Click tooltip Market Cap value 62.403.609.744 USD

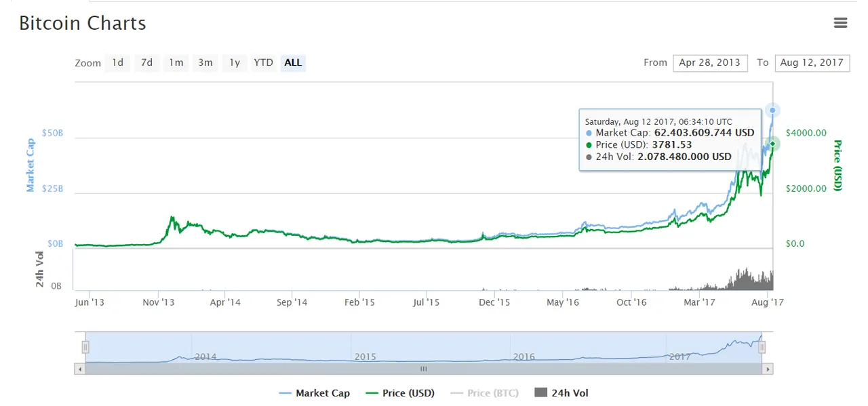704,133
